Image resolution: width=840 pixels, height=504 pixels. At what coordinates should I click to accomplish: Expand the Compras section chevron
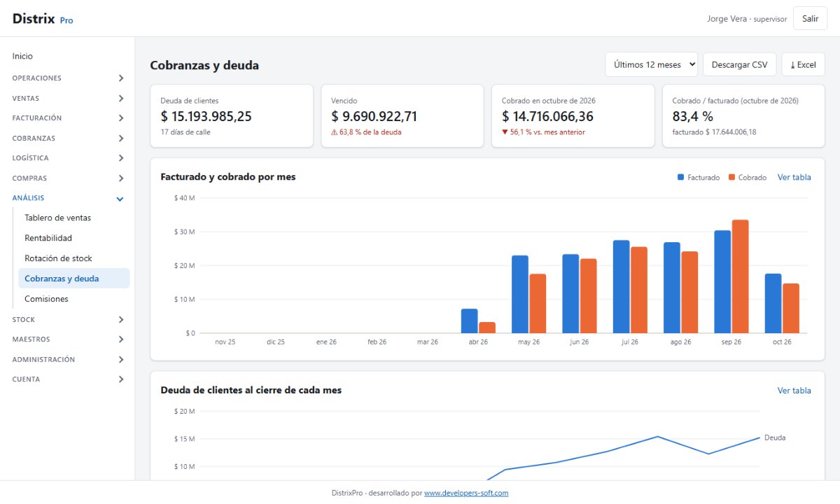click(121, 178)
